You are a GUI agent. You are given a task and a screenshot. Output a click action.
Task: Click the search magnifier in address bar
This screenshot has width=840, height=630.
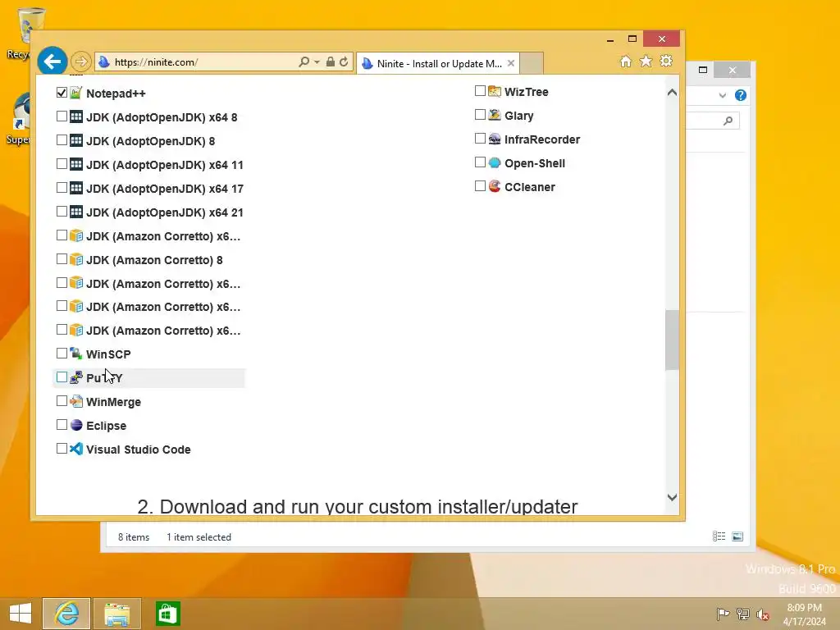304,62
